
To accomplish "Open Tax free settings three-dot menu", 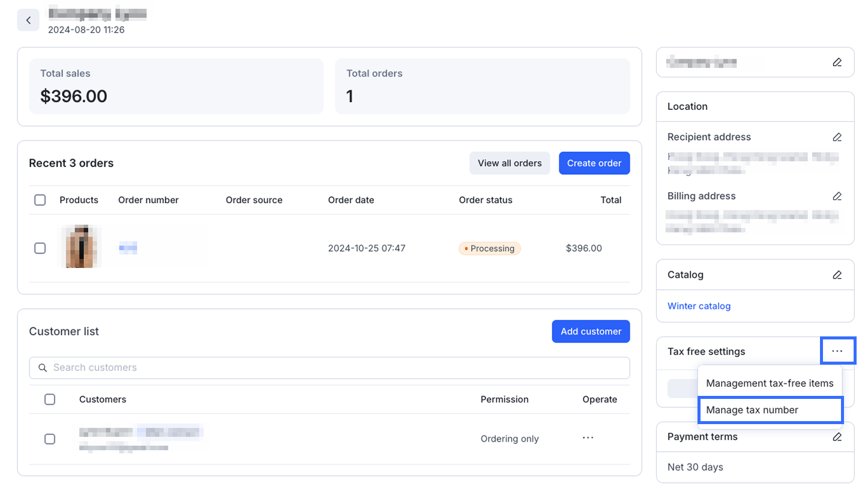I will click(x=837, y=351).
